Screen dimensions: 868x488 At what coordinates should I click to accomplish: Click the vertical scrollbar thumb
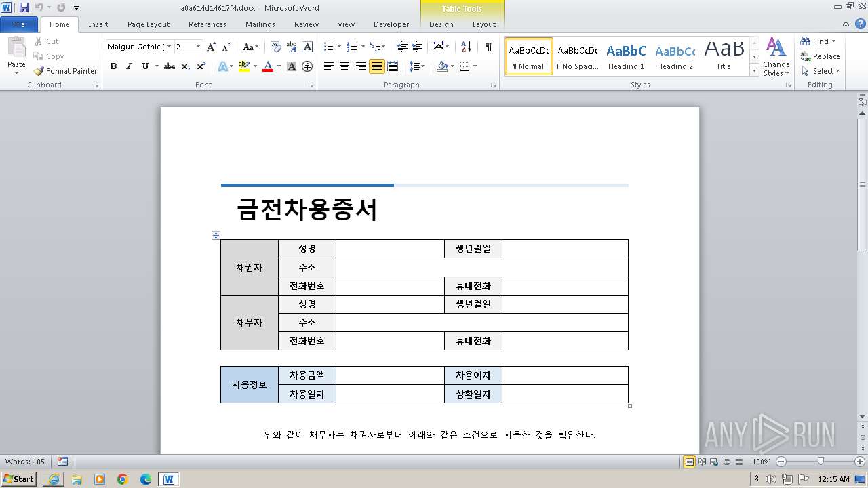(863, 184)
